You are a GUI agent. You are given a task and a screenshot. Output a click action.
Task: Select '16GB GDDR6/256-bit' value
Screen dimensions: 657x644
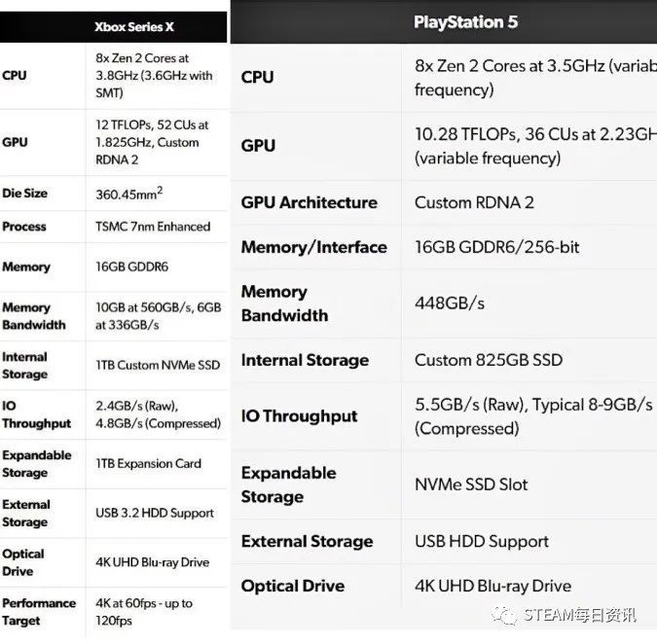pos(497,247)
